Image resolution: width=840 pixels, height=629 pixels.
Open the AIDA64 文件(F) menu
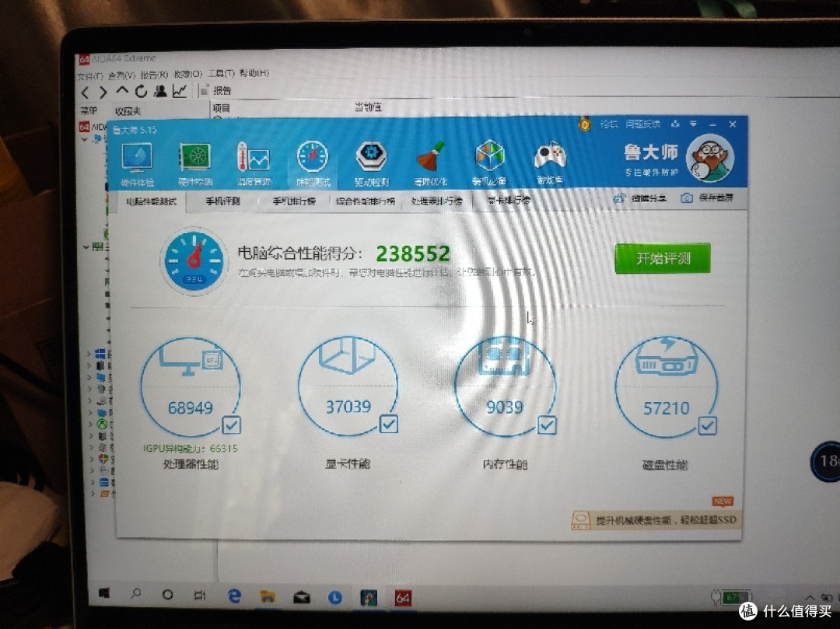click(90, 76)
